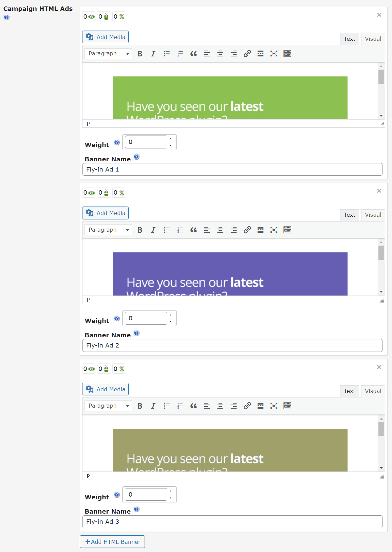Decrease Weight stepper for Fly-in Ad 2
The height and width of the screenshot is (552, 392).
(x=170, y=322)
